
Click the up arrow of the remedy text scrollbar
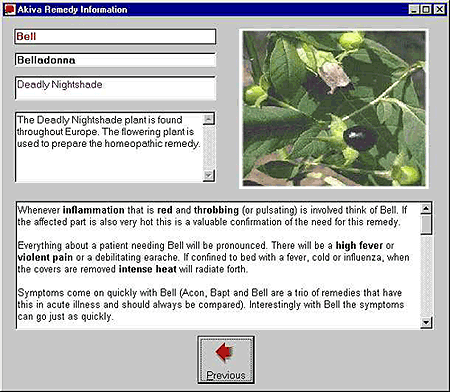pos(426,209)
